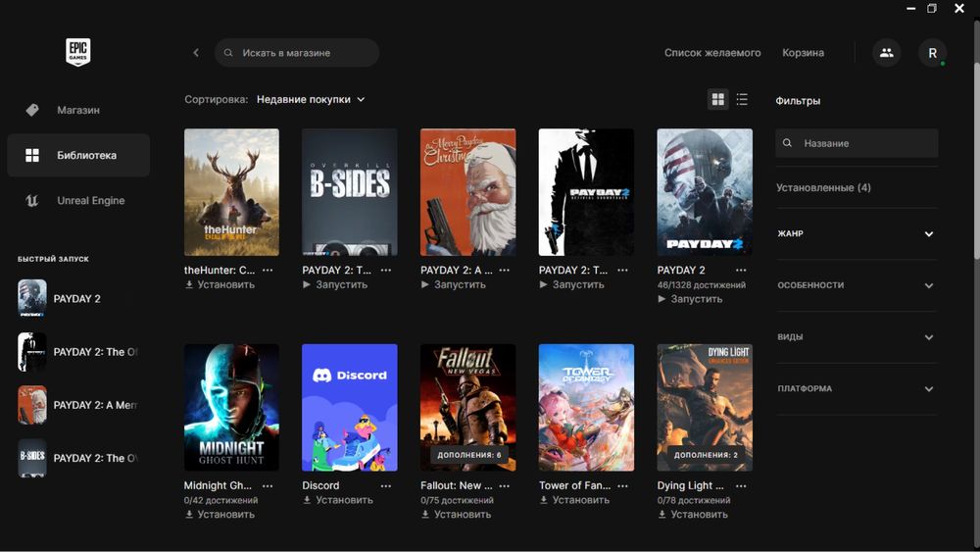Open options menu for PAYDAY 2
Image resolution: width=980 pixels, height=552 pixels.
[x=741, y=270]
